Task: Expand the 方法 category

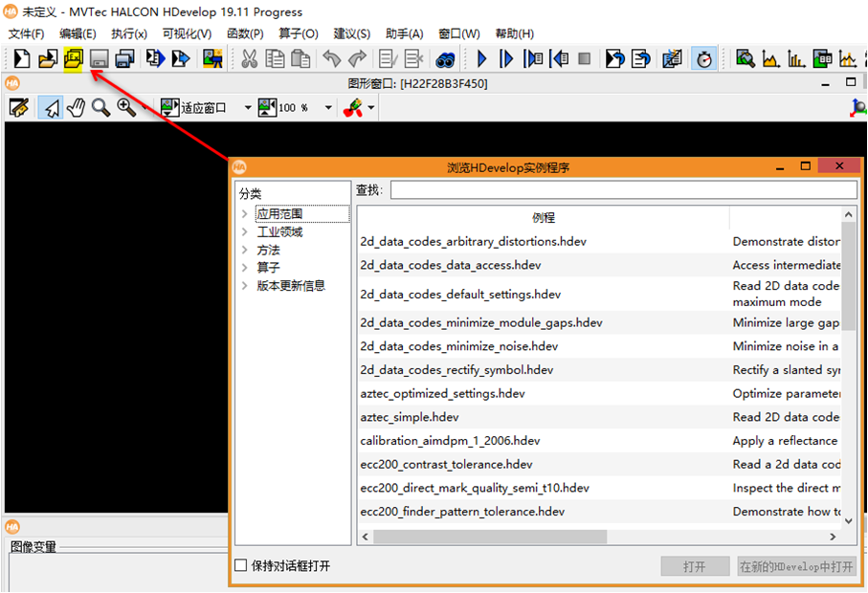Action: point(244,250)
